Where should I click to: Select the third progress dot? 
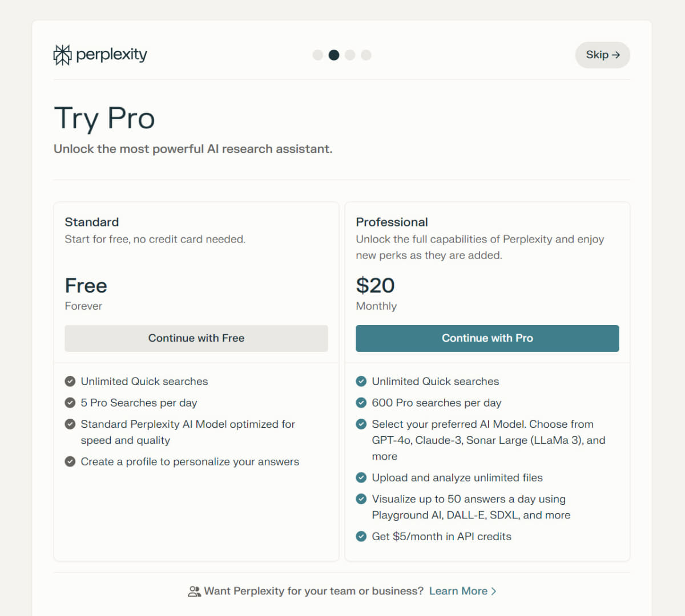coord(350,55)
